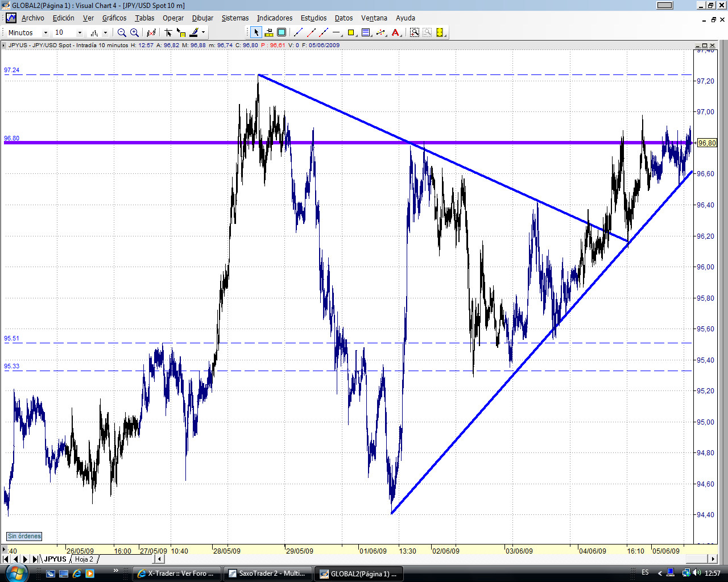The image size is (728, 582).
Task: Click the pencil color drawing icon
Action: tap(194, 33)
